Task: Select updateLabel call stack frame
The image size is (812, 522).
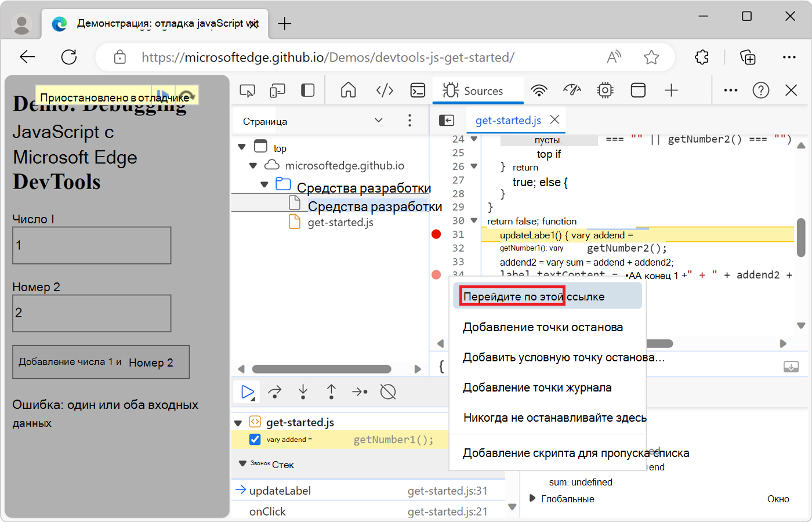Action: tap(369, 491)
